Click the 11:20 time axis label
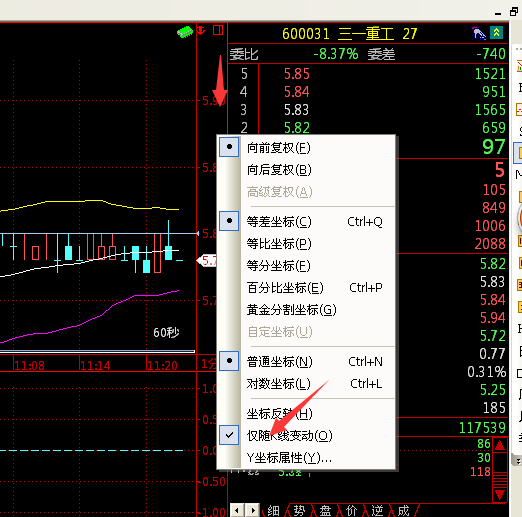 tap(162, 366)
